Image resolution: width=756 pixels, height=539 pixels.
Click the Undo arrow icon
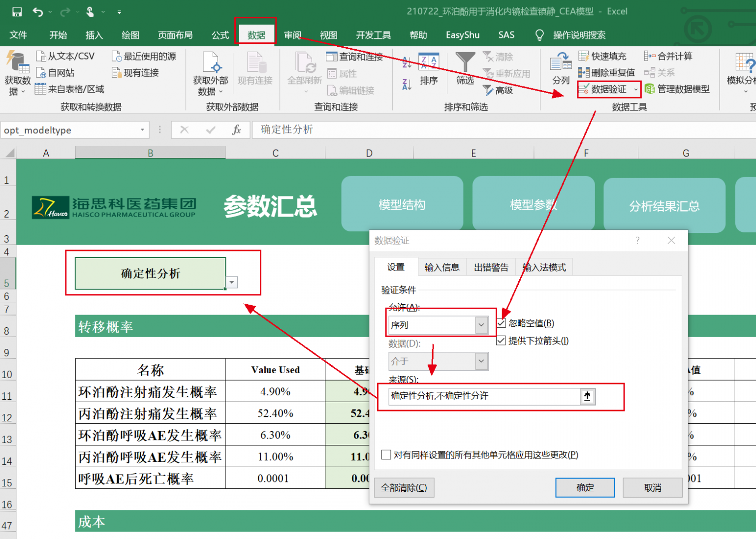pyautogui.click(x=37, y=12)
